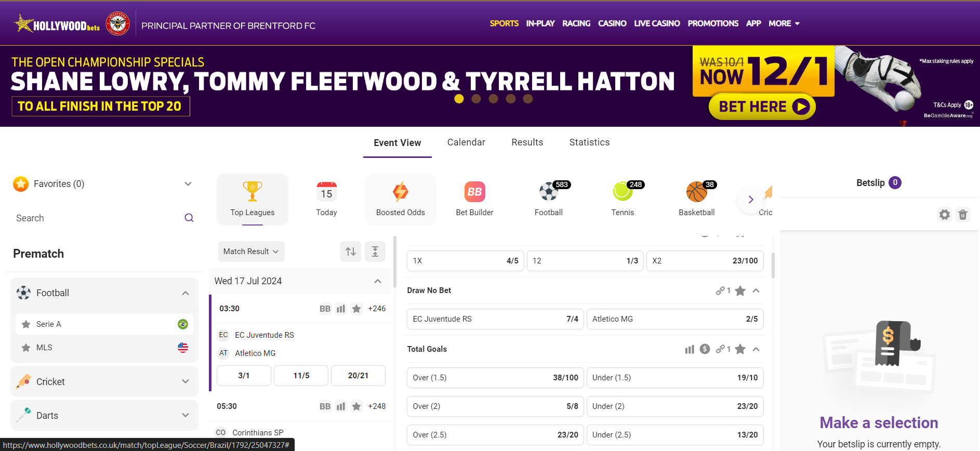The height and width of the screenshot is (451, 980).
Task: Select the Boosted Odds lightning icon
Action: pos(400,192)
